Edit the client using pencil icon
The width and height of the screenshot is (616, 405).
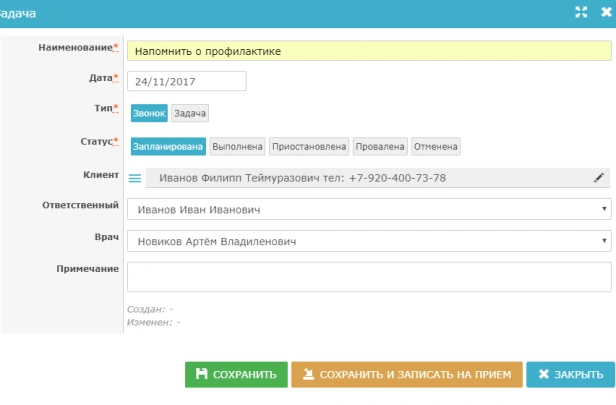599,178
